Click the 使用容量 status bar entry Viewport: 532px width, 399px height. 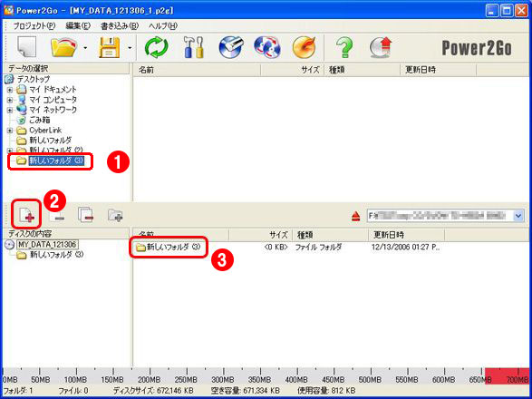(326, 391)
